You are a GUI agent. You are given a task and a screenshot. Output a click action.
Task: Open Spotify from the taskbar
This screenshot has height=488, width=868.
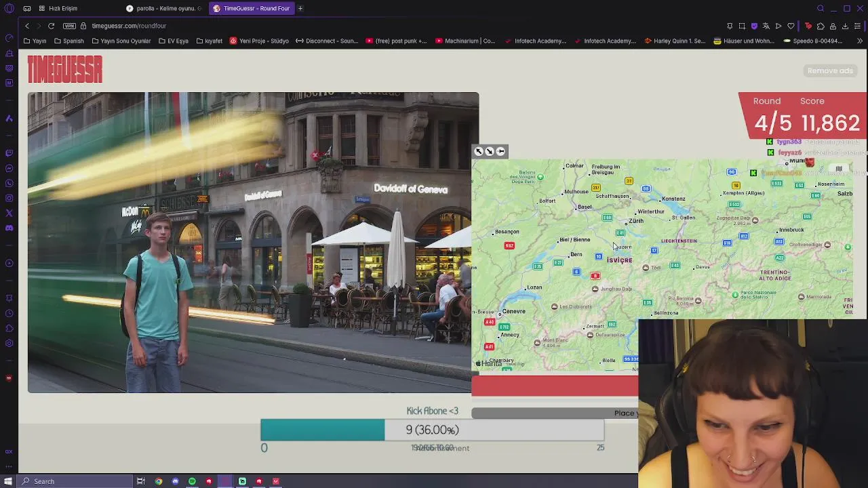click(x=192, y=481)
